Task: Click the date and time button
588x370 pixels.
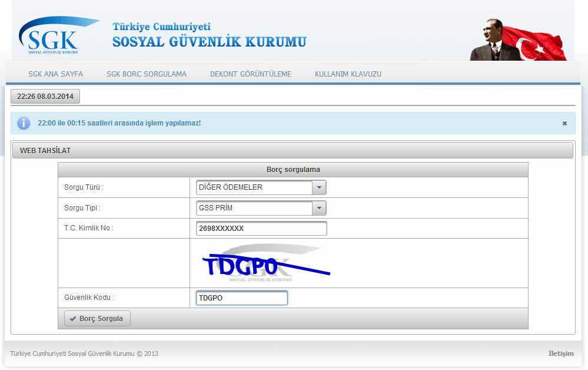Action: coord(45,97)
